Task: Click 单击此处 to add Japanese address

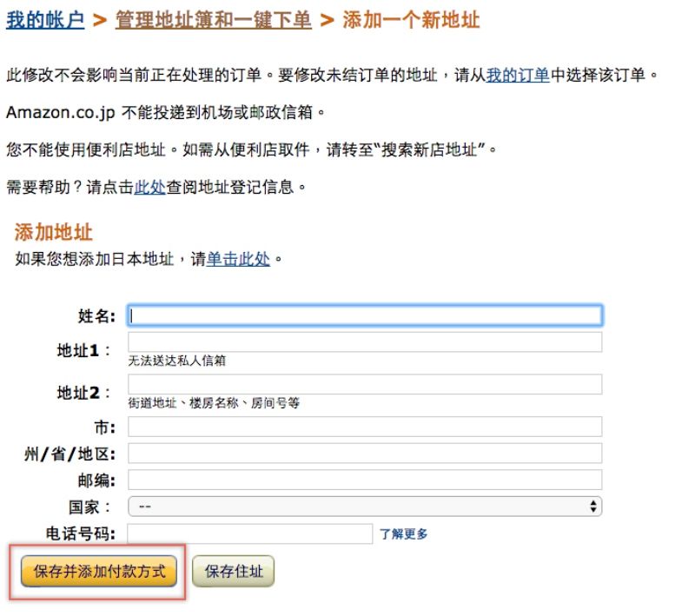Action: tap(238, 259)
